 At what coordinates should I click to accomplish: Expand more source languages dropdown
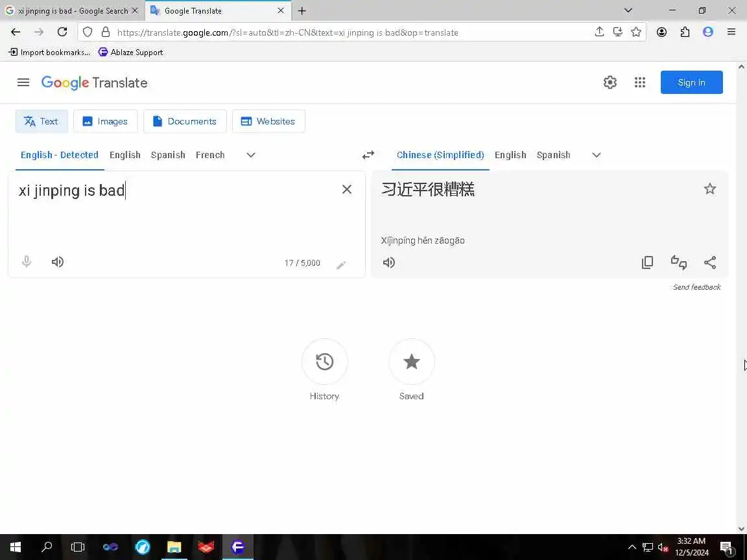(250, 155)
